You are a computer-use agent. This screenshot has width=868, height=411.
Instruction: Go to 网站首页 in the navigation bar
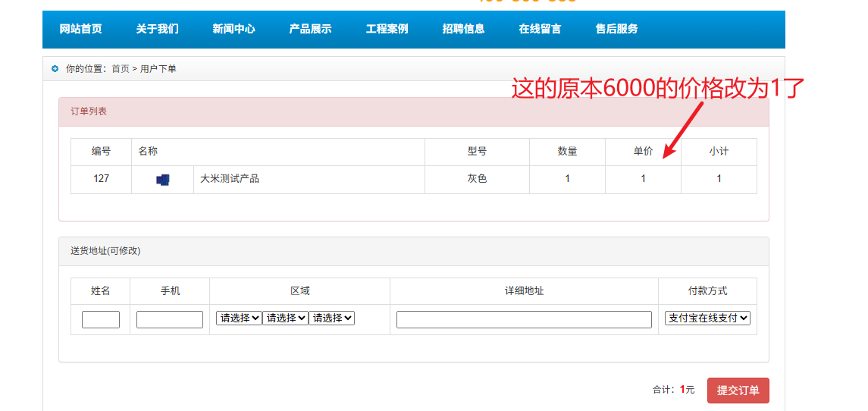pos(80,29)
